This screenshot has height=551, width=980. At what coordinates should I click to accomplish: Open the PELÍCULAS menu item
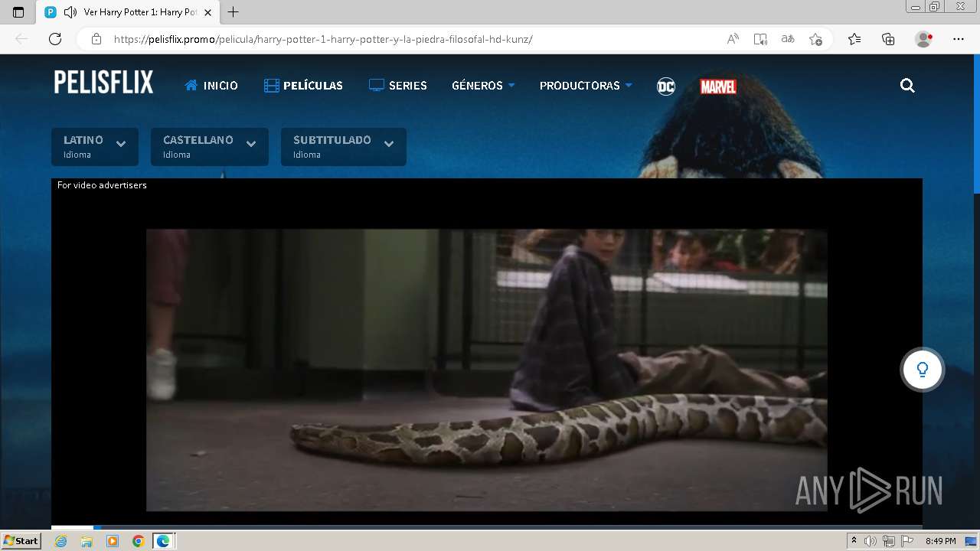(303, 86)
